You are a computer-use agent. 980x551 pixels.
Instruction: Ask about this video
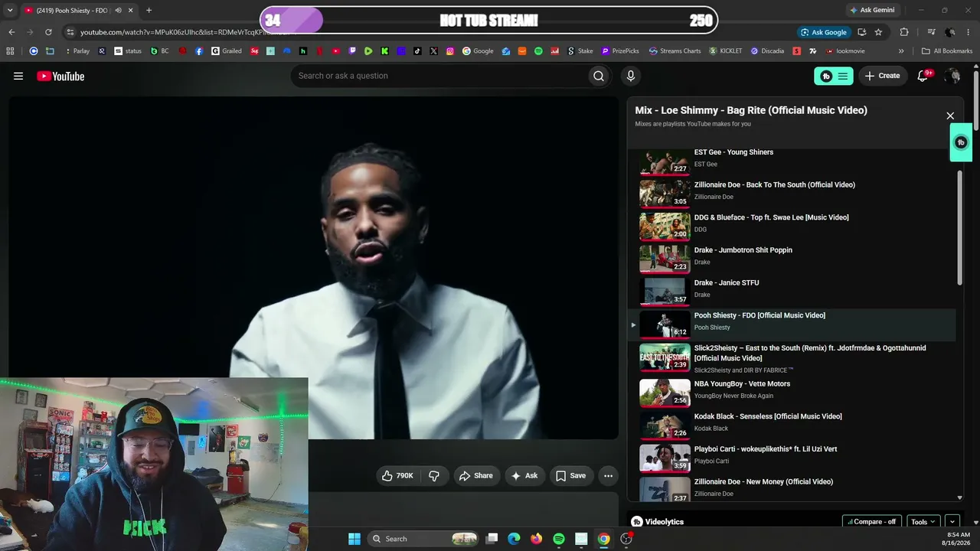pos(524,475)
